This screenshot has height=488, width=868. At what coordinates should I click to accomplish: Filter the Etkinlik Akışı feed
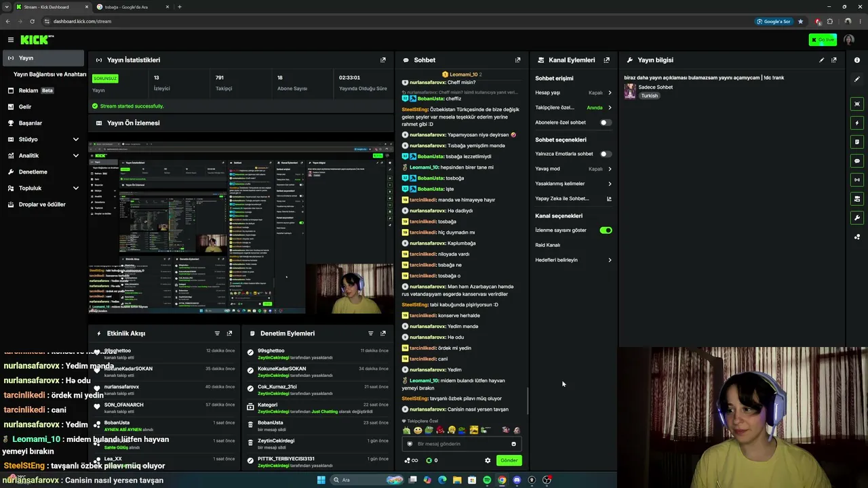click(217, 333)
